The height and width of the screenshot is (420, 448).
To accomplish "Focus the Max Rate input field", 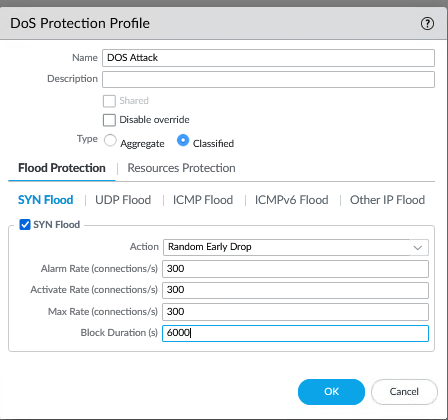I will [x=295, y=312].
